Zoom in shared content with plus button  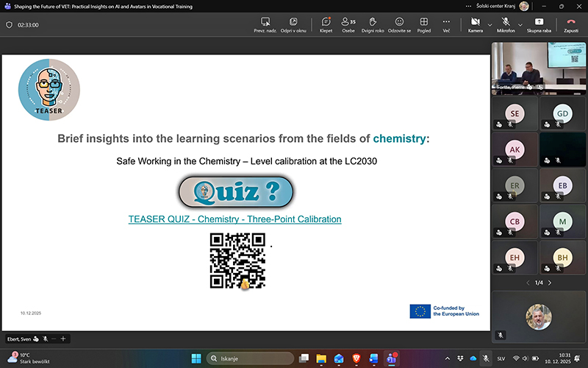pyautogui.click(x=64, y=339)
